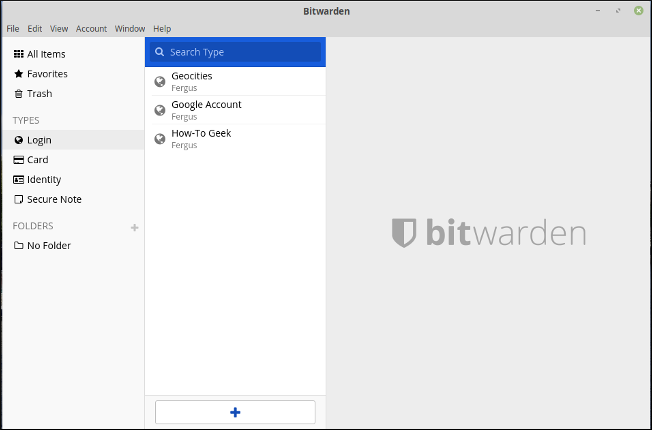Click the globe icon beside How-To Geek
Viewport: 652px width, 430px height.
tap(160, 138)
